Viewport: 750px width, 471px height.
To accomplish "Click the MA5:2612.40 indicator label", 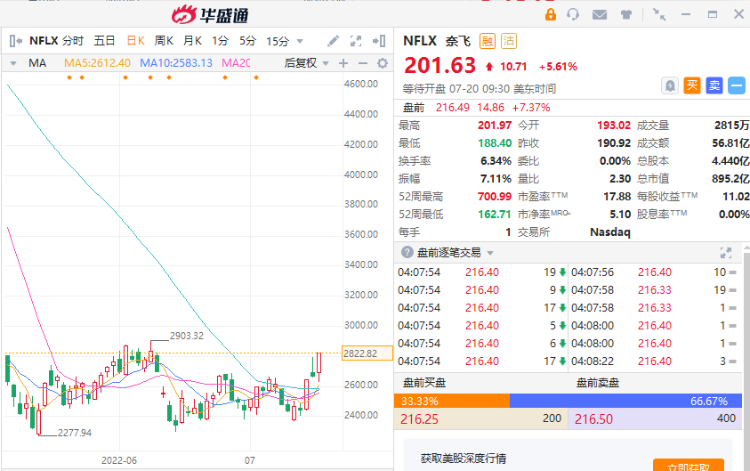I will tap(97, 63).
